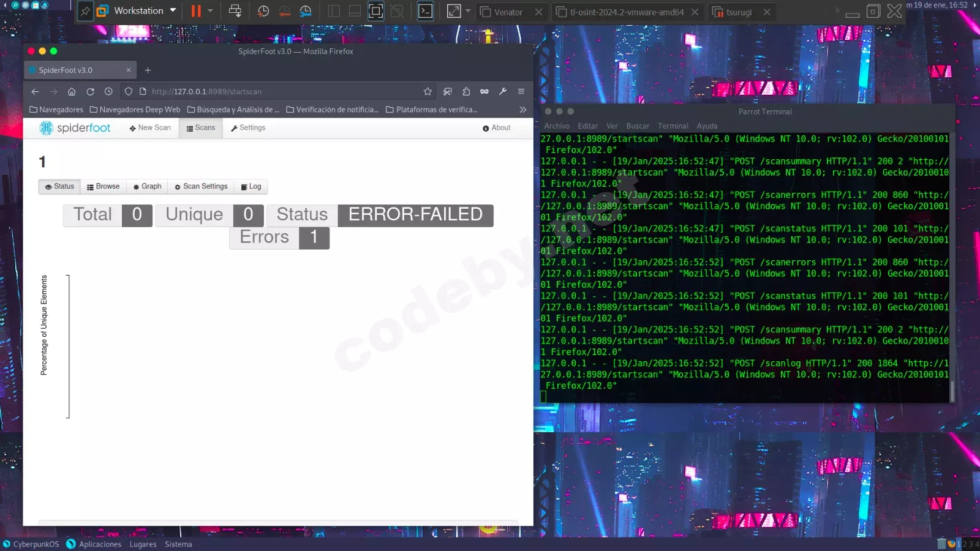Image resolution: width=980 pixels, height=551 pixels.
Task: Open the Navegadores Deep Web bookmark folder
Action: click(135, 109)
